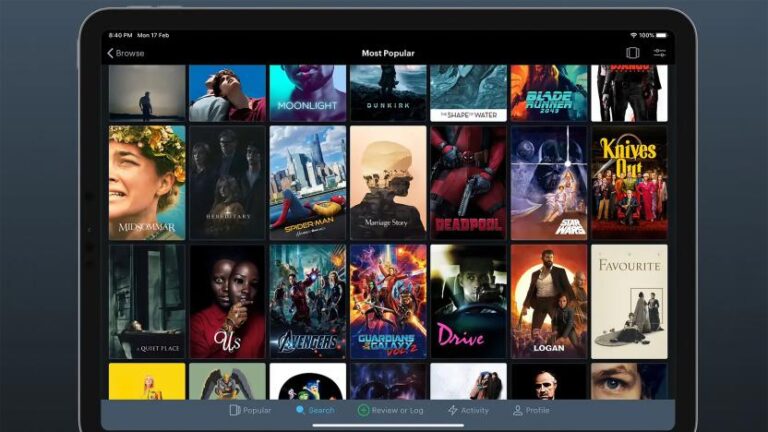
Task: Open the Moonlight poster
Action: tap(308, 93)
